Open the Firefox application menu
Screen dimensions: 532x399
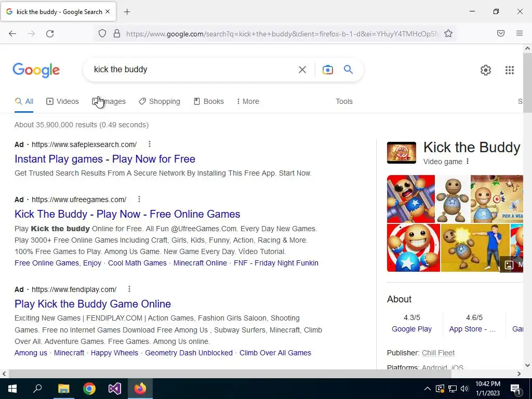(520, 33)
